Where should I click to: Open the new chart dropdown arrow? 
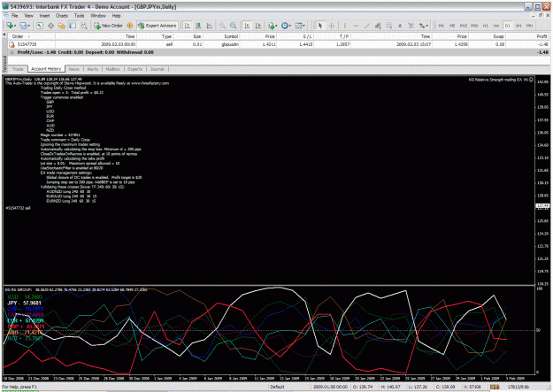tap(15, 26)
